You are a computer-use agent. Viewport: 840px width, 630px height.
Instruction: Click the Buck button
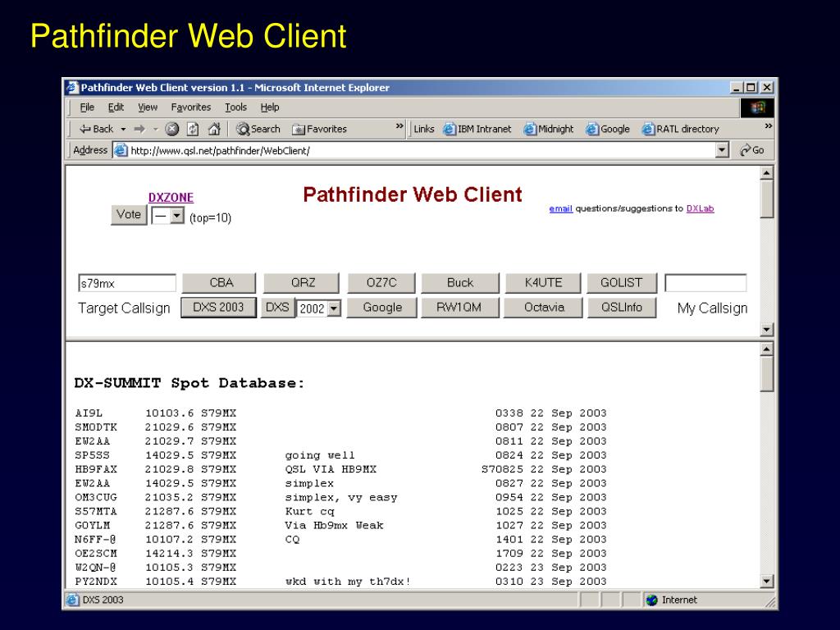(460, 283)
